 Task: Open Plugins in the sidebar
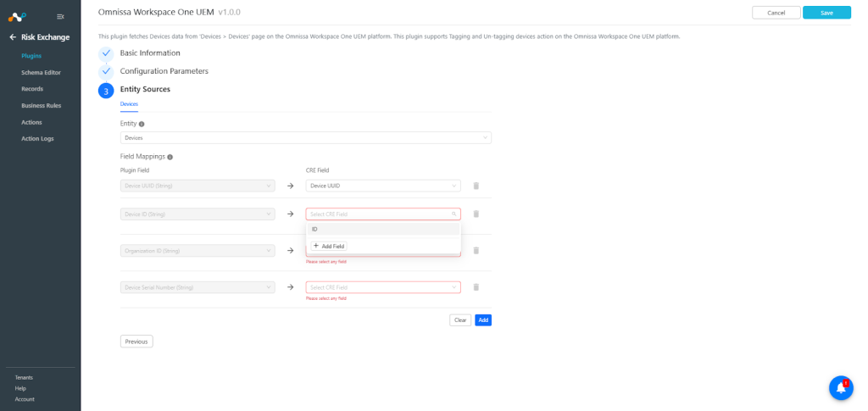point(31,56)
